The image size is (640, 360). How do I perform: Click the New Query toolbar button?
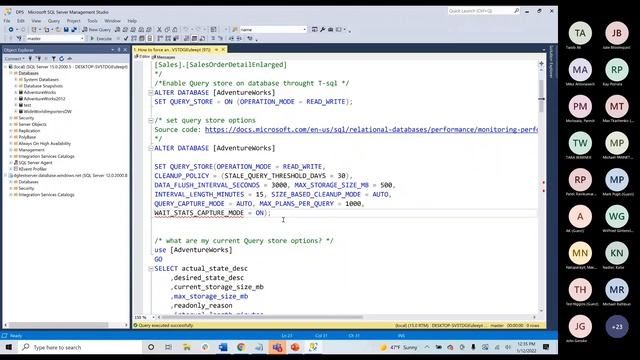(x=97, y=29)
